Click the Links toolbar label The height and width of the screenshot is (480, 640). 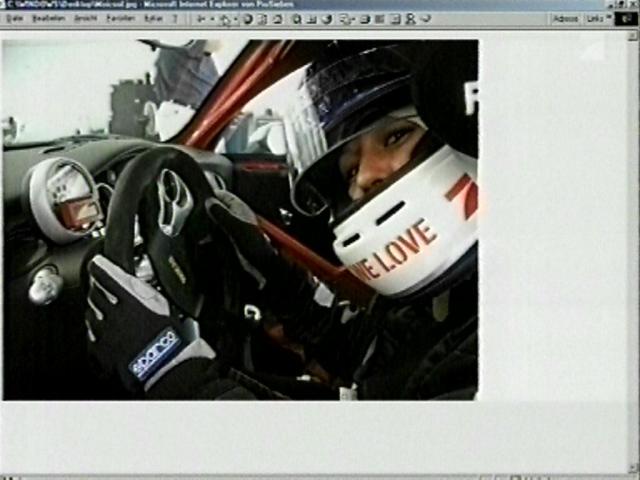595,18
